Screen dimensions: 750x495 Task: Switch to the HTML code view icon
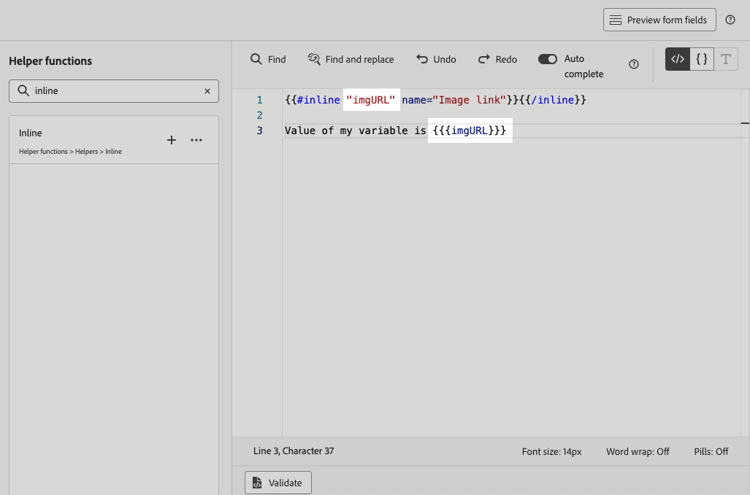677,59
